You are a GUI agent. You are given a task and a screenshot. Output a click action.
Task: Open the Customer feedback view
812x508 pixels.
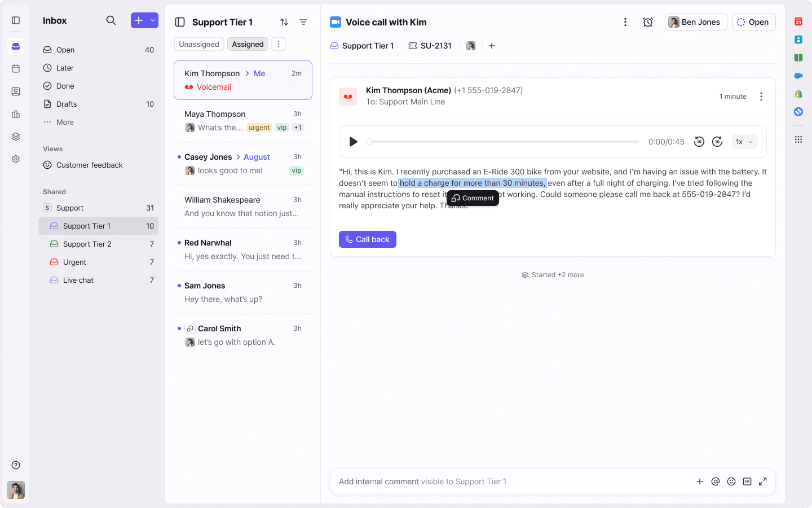(89, 165)
